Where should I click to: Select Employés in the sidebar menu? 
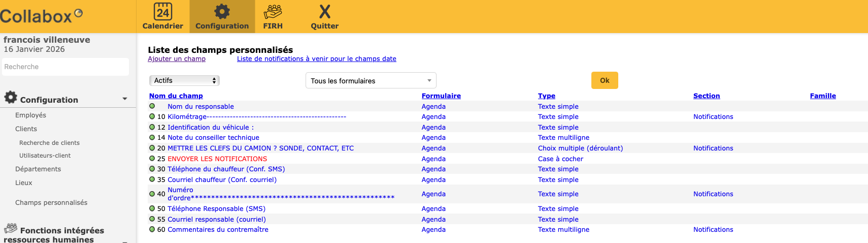pyautogui.click(x=30, y=115)
